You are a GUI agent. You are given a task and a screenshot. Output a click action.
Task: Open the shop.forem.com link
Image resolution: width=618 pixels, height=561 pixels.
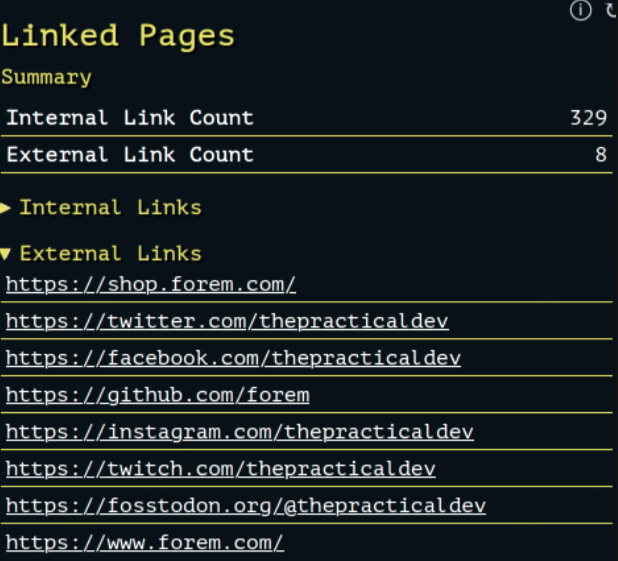[151, 284]
